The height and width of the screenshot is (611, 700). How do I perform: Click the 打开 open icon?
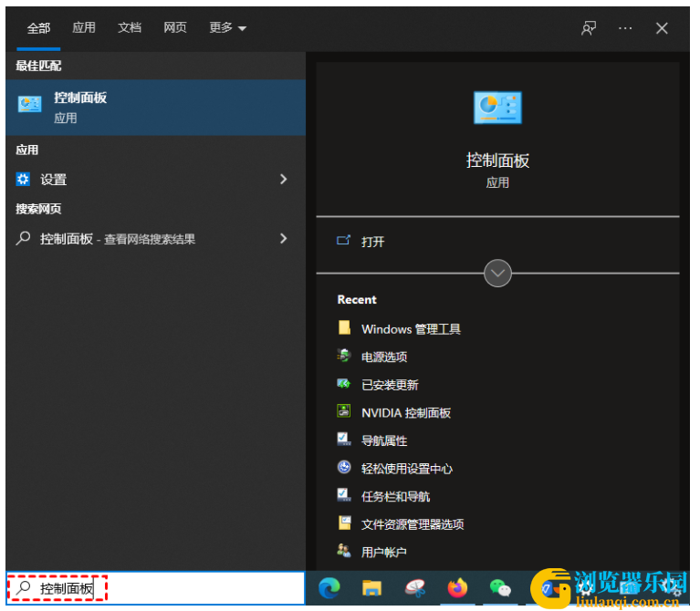[x=343, y=241]
